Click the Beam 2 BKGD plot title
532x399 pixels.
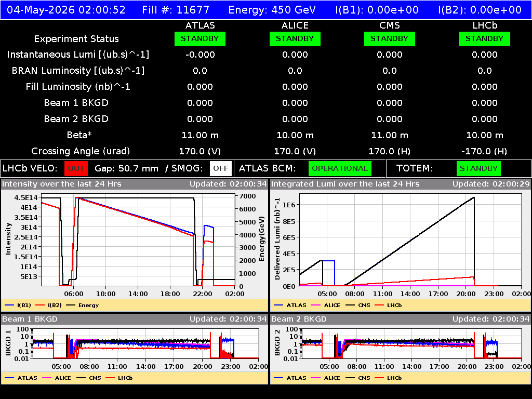(x=299, y=319)
